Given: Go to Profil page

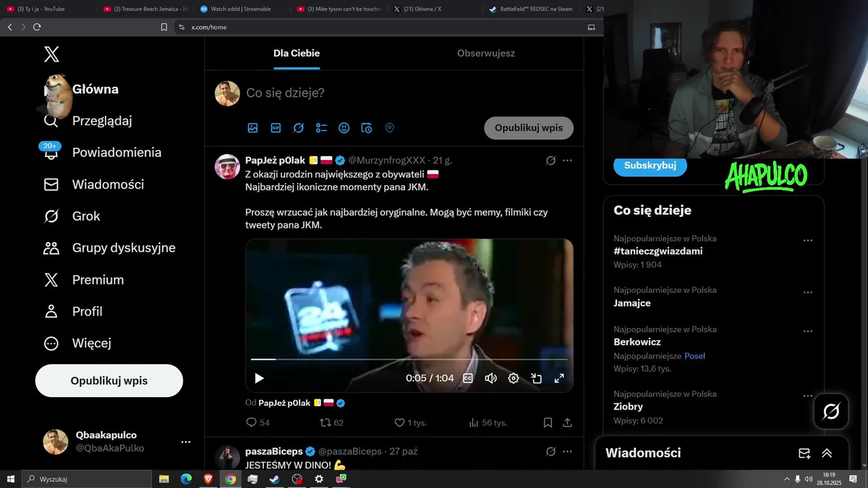Looking at the screenshot, I should pyautogui.click(x=73, y=312).
